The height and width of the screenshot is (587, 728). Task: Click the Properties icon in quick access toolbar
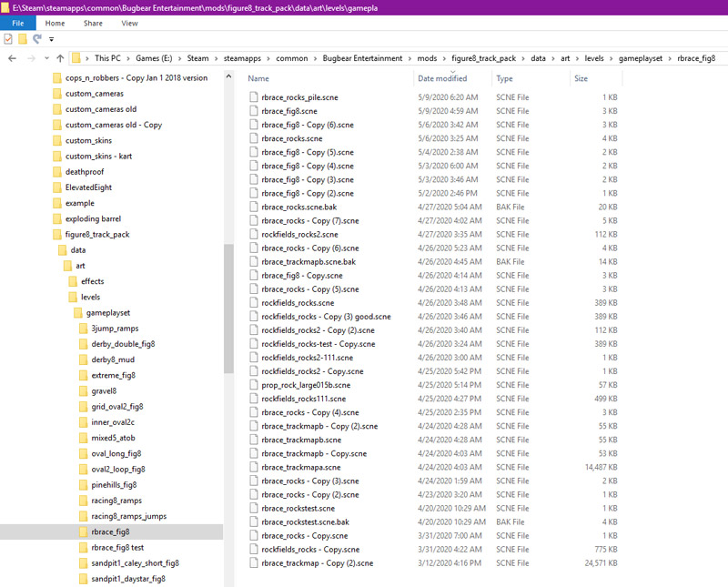pos(8,39)
